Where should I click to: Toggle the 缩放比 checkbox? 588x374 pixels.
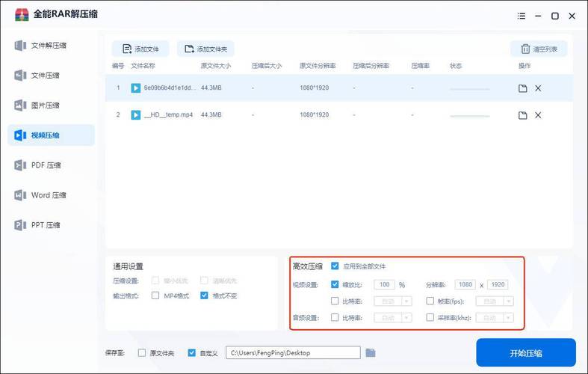tap(335, 284)
